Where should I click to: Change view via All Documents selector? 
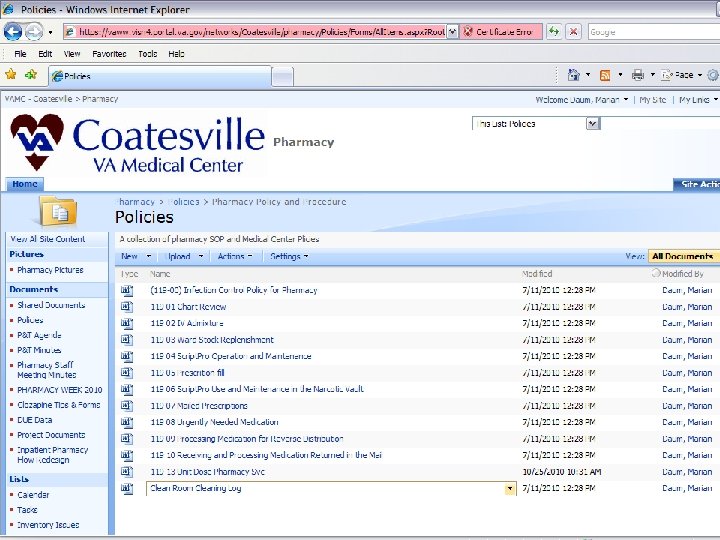click(683, 257)
